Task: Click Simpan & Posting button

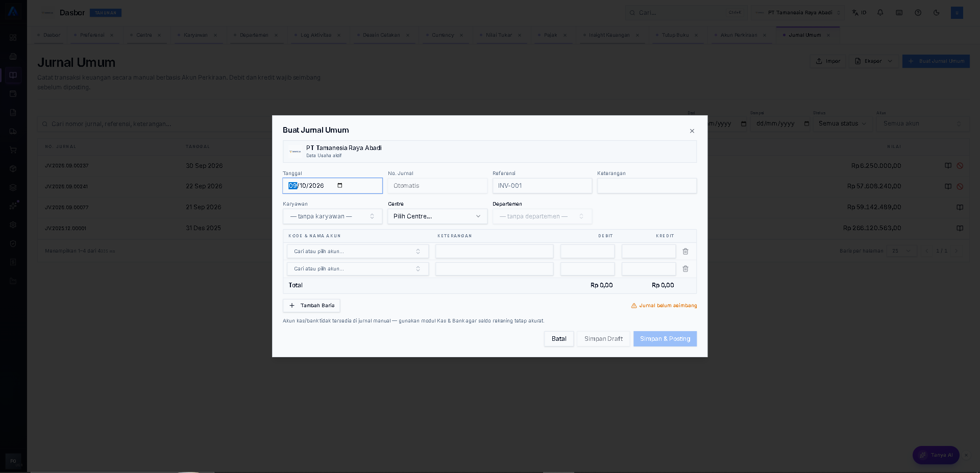Action: (x=665, y=339)
